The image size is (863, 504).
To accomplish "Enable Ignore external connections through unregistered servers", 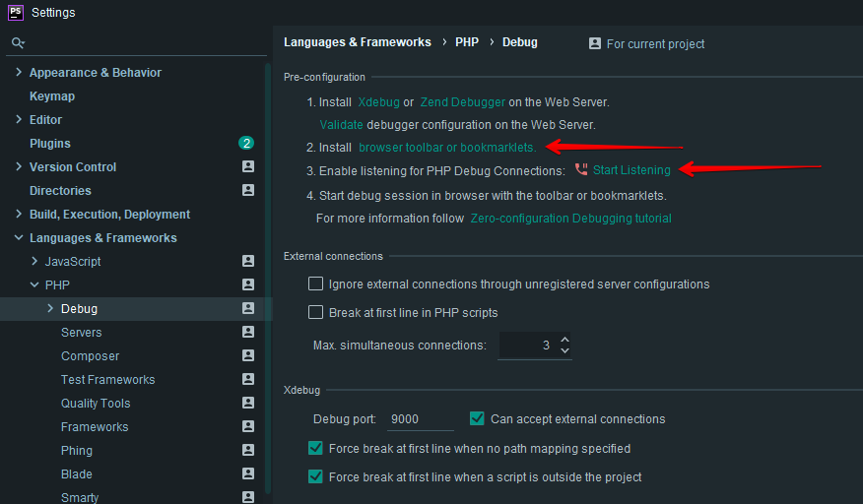I will (315, 283).
